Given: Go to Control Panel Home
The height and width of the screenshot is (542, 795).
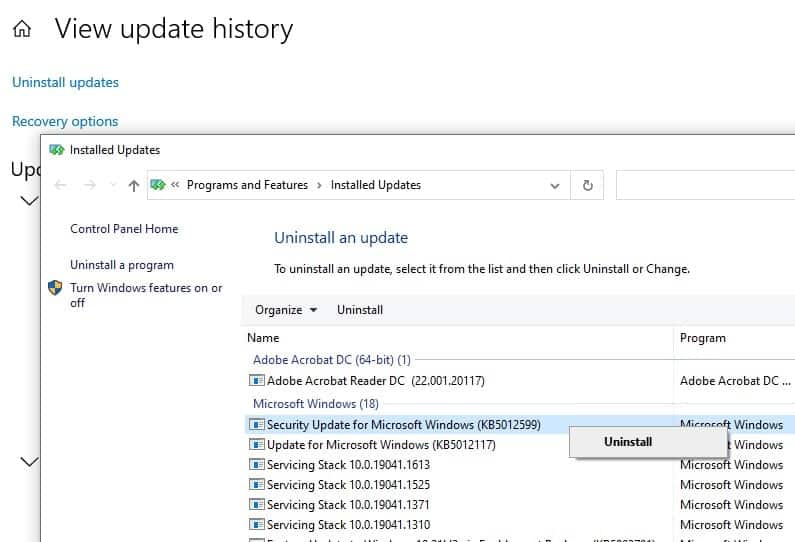Looking at the screenshot, I should (124, 229).
